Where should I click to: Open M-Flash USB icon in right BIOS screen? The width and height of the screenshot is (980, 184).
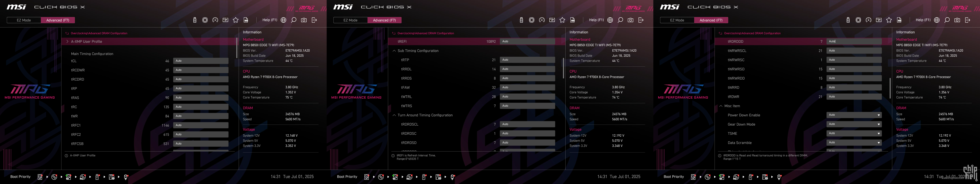[x=848, y=20]
